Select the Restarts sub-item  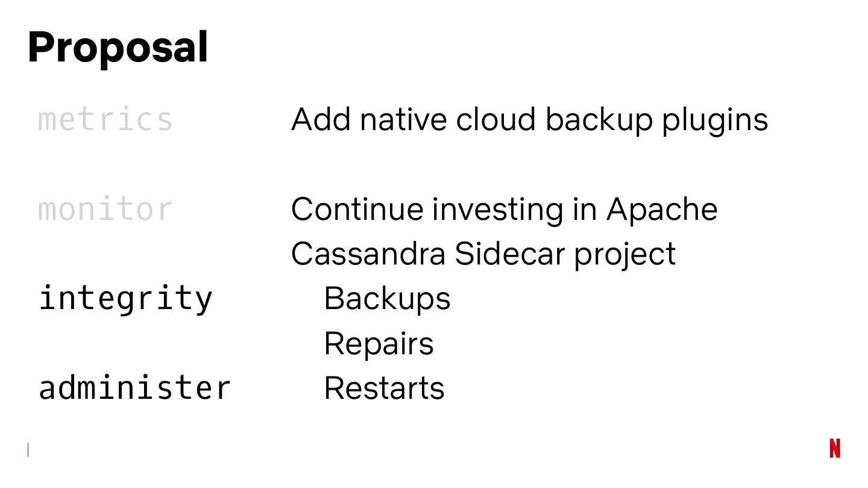click(x=384, y=388)
